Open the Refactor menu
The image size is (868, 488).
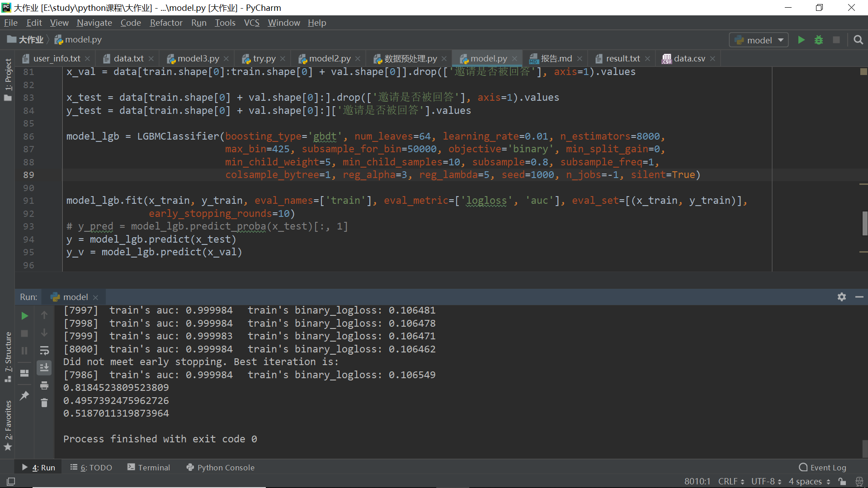click(165, 23)
